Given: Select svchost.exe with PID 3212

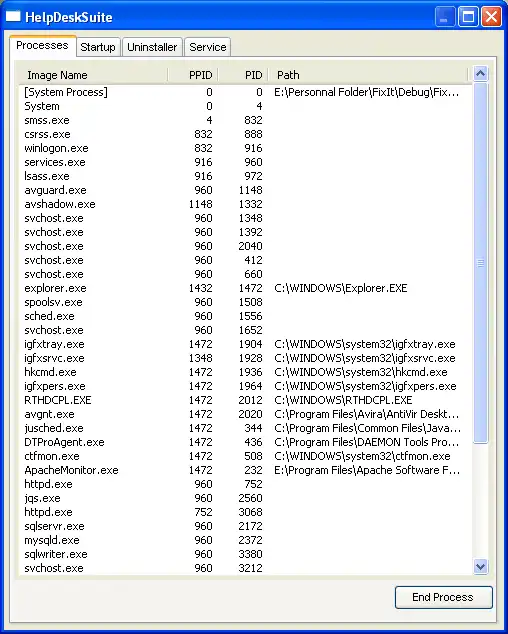Looking at the screenshot, I should 245,568.
